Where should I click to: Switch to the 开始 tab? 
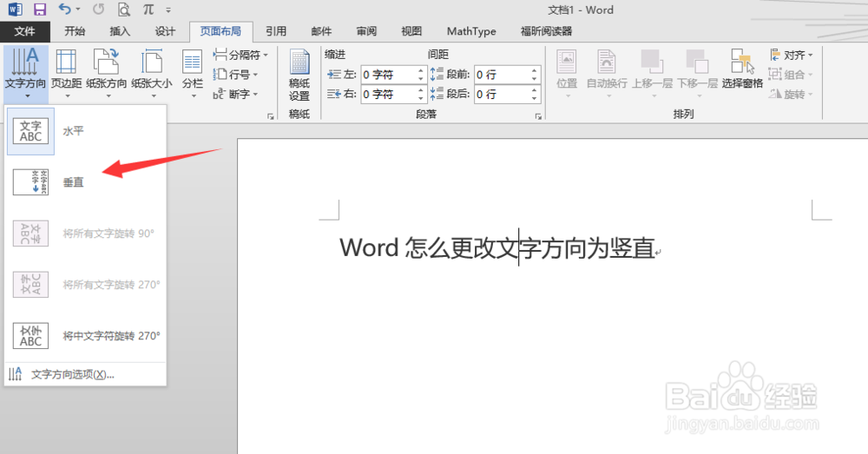(x=74, y=31)
